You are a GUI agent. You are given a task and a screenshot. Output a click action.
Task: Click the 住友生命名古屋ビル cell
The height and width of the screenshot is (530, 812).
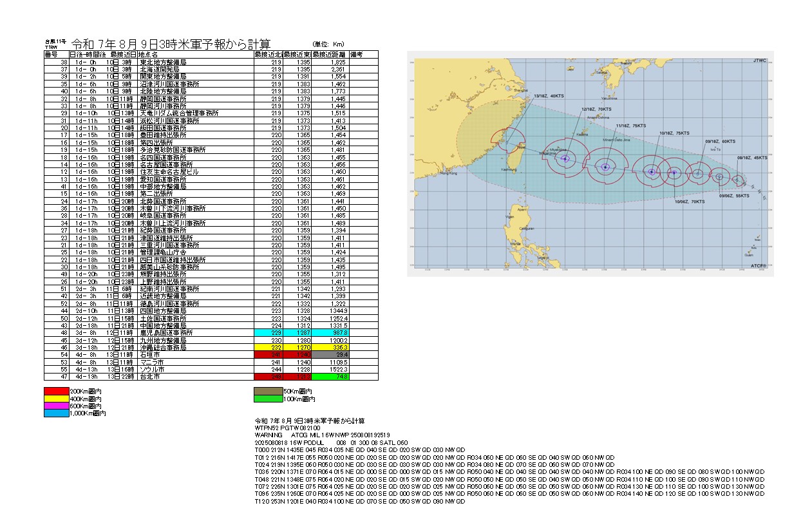click(x=196, y=172)
